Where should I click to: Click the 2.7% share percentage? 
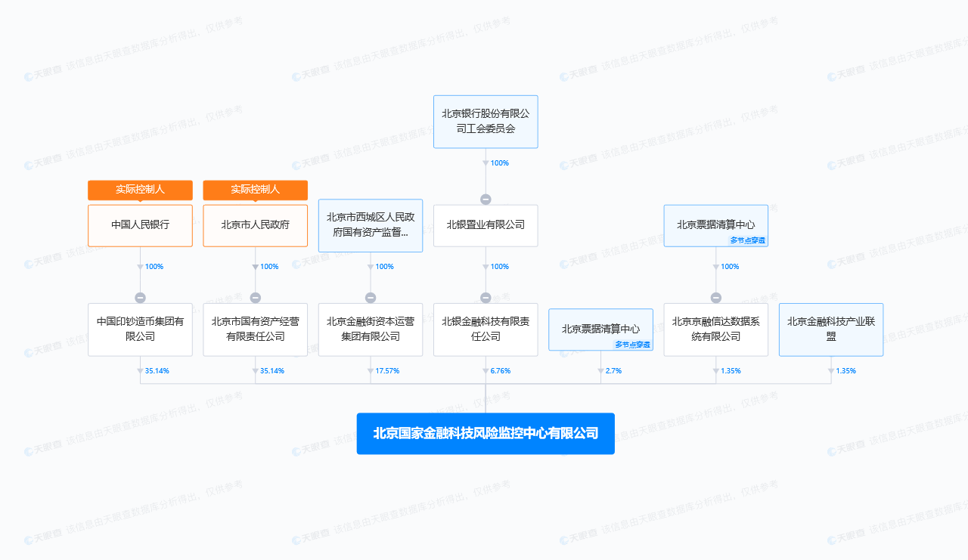click(613, 371)
